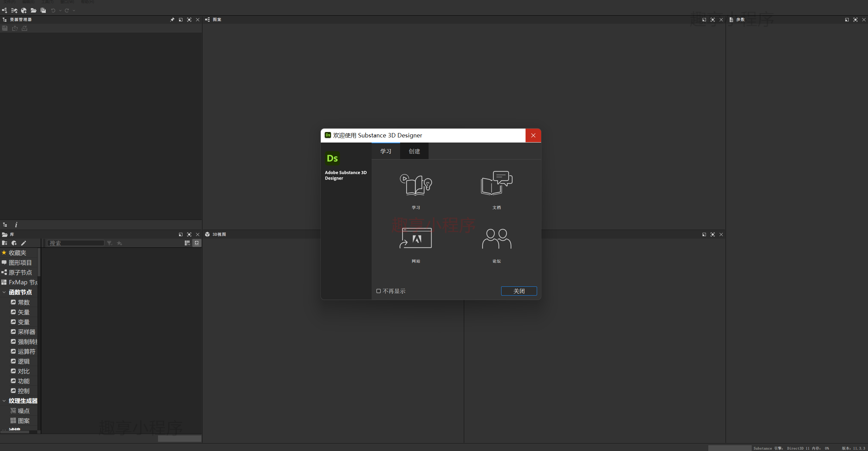Click the add-to-favorites star icon in library
Viewport: 868px width, 451px height.
(119, 243)
